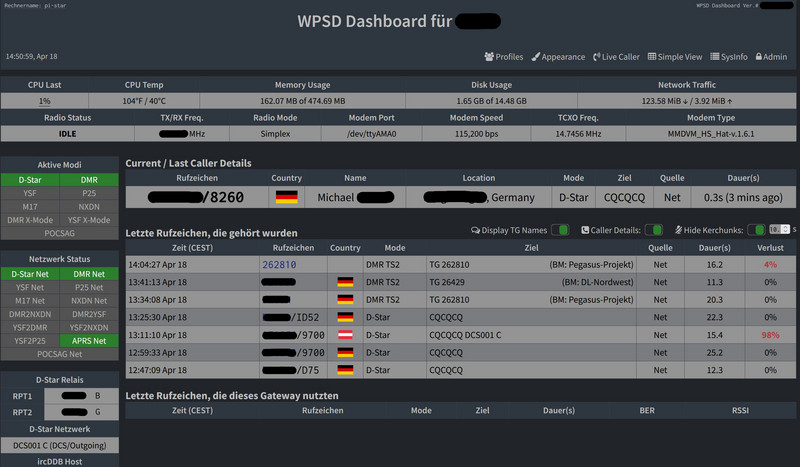Screen dimensions: 800x467
Task: Toggle the Display TG Names switch
Action: (560, 230)
